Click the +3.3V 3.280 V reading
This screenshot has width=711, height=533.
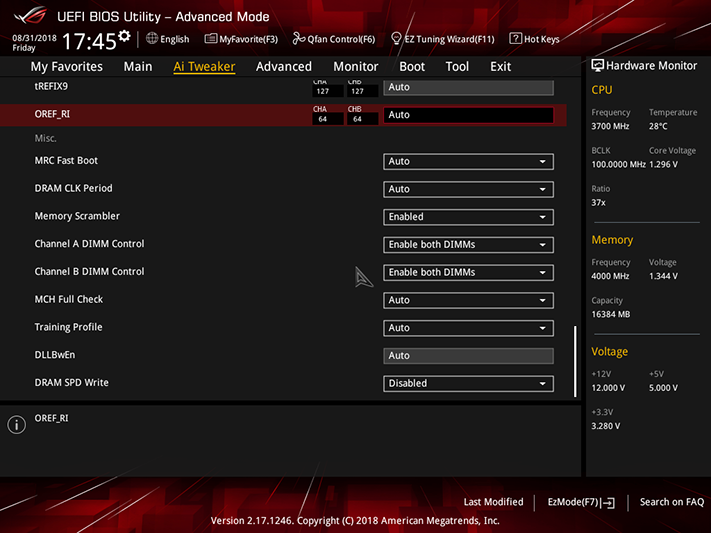[605, 426]
